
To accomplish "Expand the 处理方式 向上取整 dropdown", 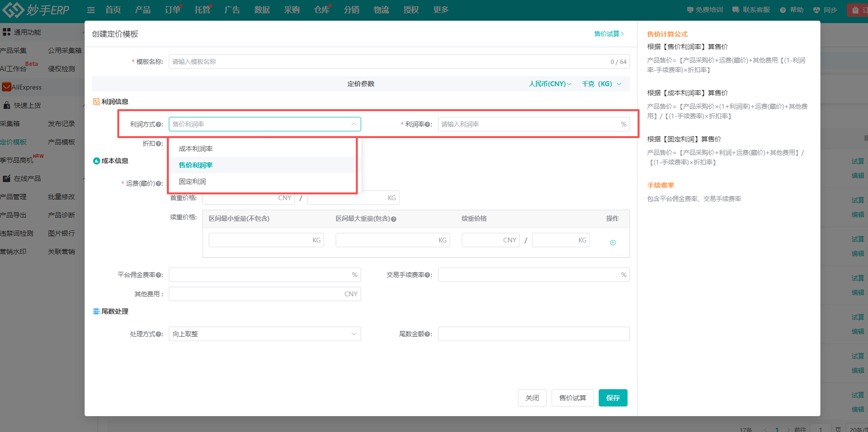I will point(264,334).
